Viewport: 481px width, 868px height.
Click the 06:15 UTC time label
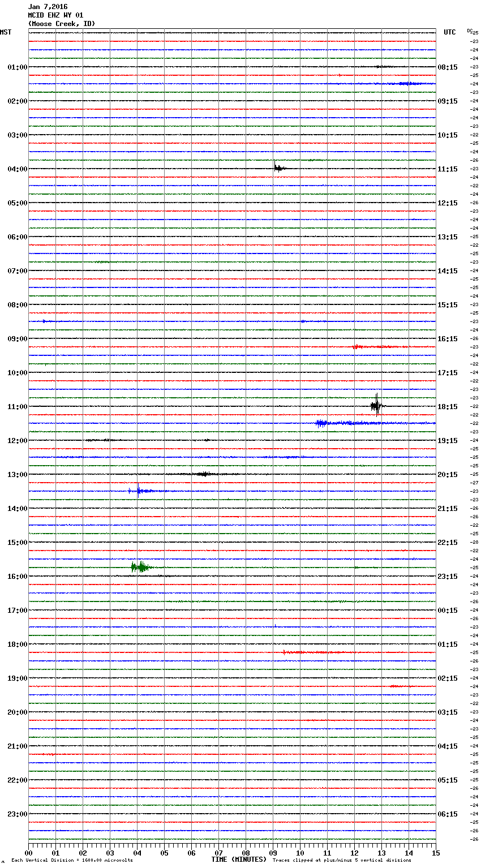(448, 814)
